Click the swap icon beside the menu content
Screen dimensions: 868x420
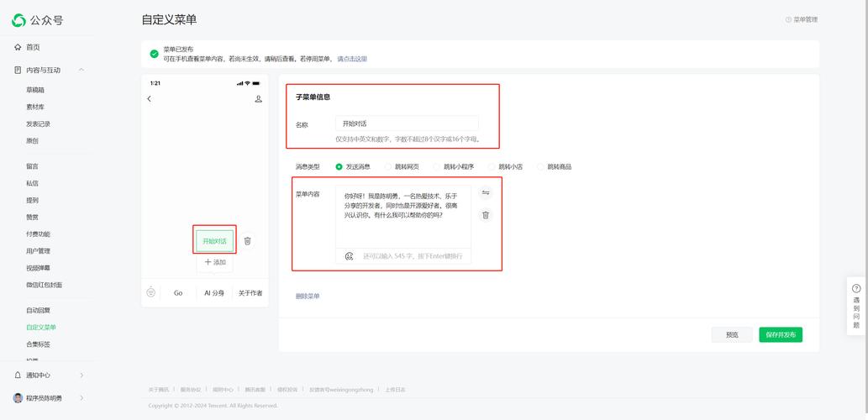click(486, 193)
